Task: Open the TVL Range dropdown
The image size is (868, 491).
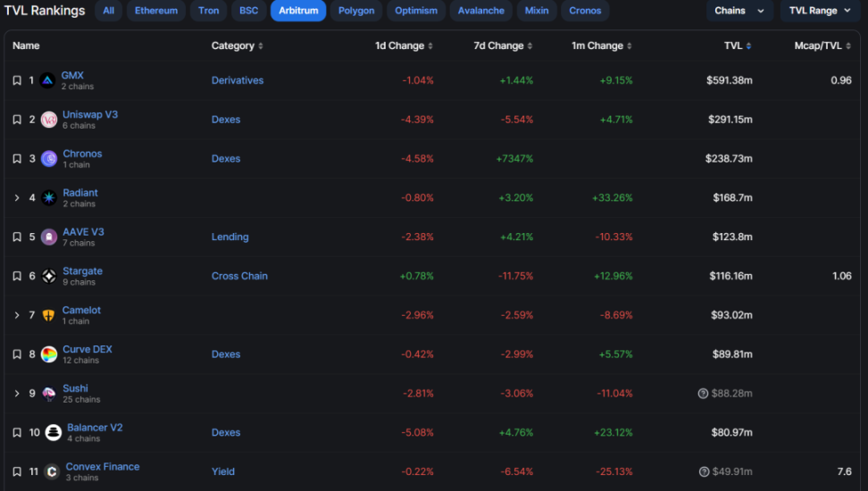Action: (x=820, y=11)
